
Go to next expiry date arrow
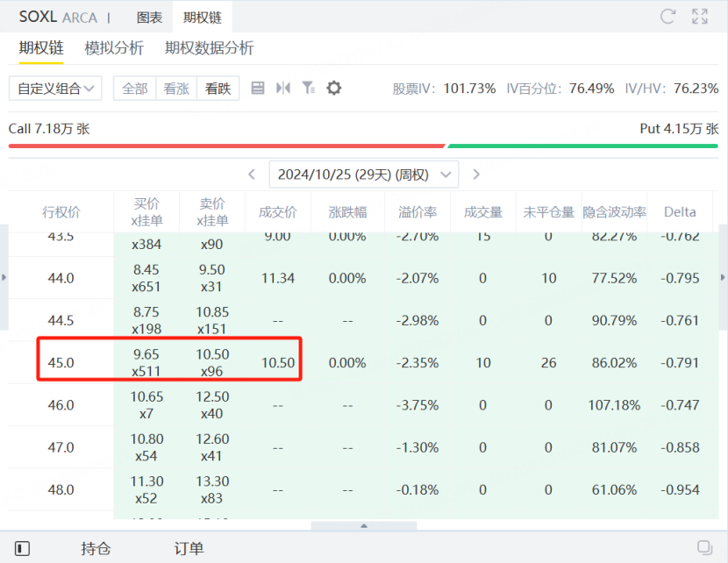(x=476, y=175)
